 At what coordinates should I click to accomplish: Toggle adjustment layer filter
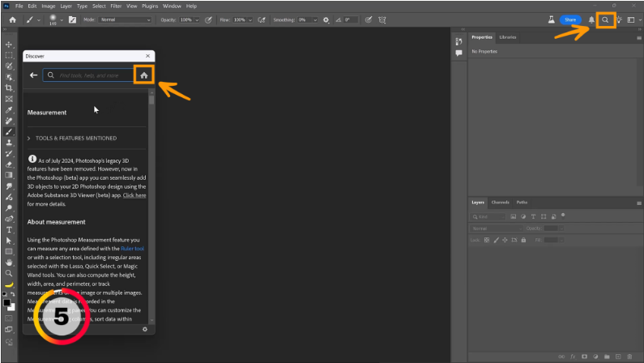pos(523,216)
